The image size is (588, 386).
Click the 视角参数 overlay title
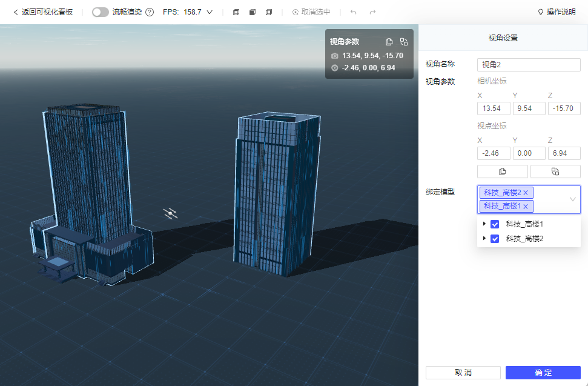[345, 42]
